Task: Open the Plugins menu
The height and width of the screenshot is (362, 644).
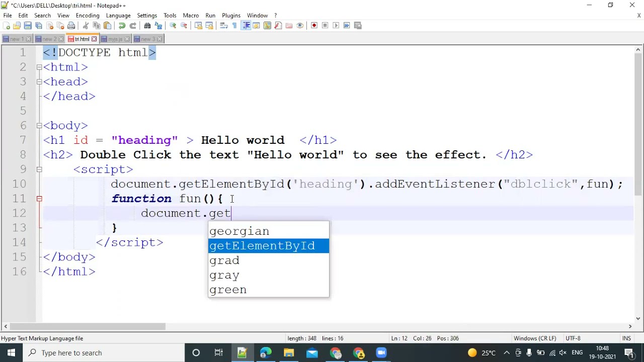Action: pos(231,16)
